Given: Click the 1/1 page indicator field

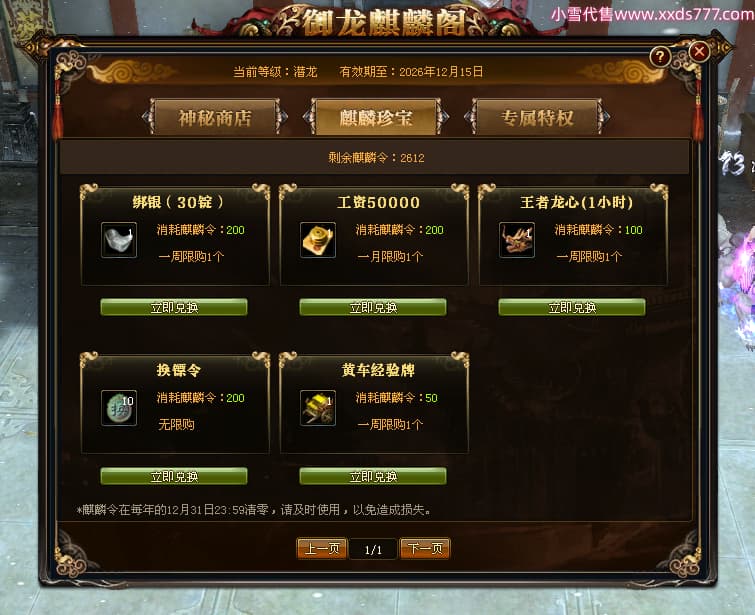Looking at the screenshot, I should point(373,549).
